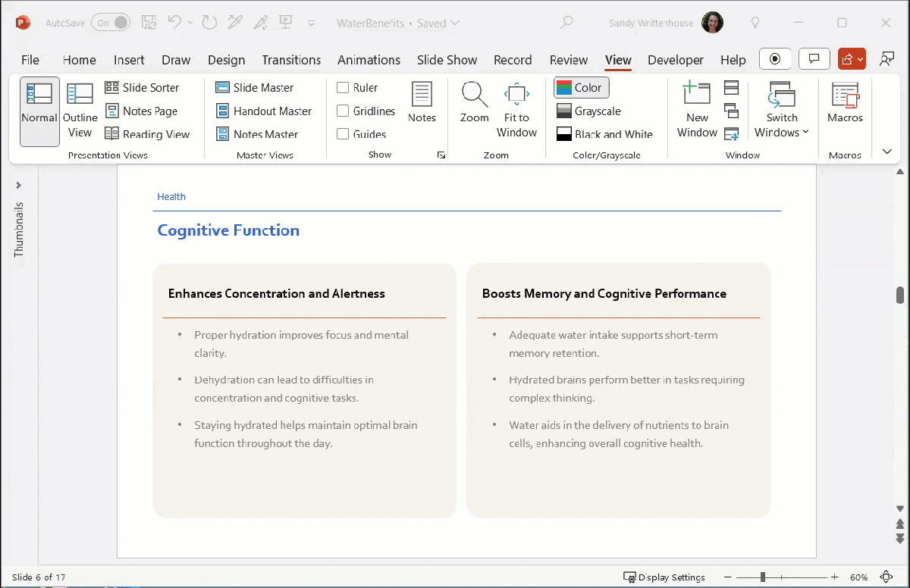The height and width of the screenshot is (588, 910).
Task: Go to previous slide double arrow
Action: tap(900, 524)
